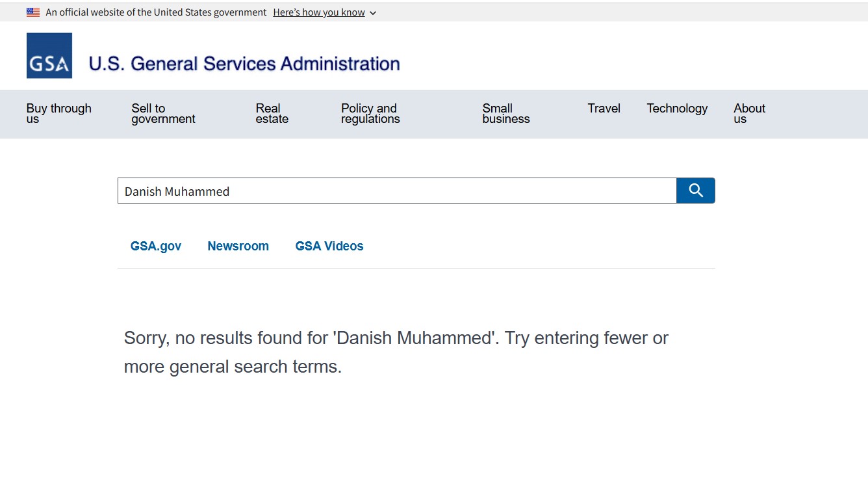Select Travel in the navigation bar
This screenshot has height=478, width=868.
[x=604, y=109]
